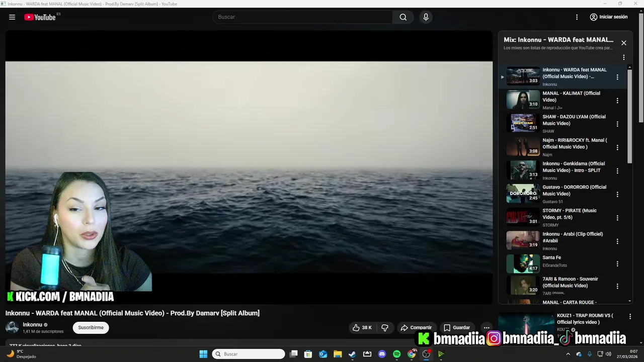Open options for Gustavo - DORORORO item
Viewport: 644px width, 362px height.
(x=617, y=194)
